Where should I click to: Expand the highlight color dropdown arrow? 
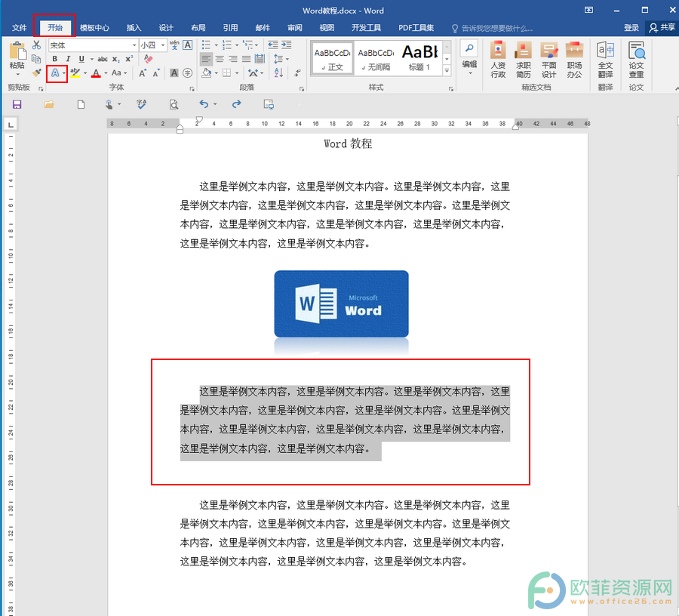85,72
